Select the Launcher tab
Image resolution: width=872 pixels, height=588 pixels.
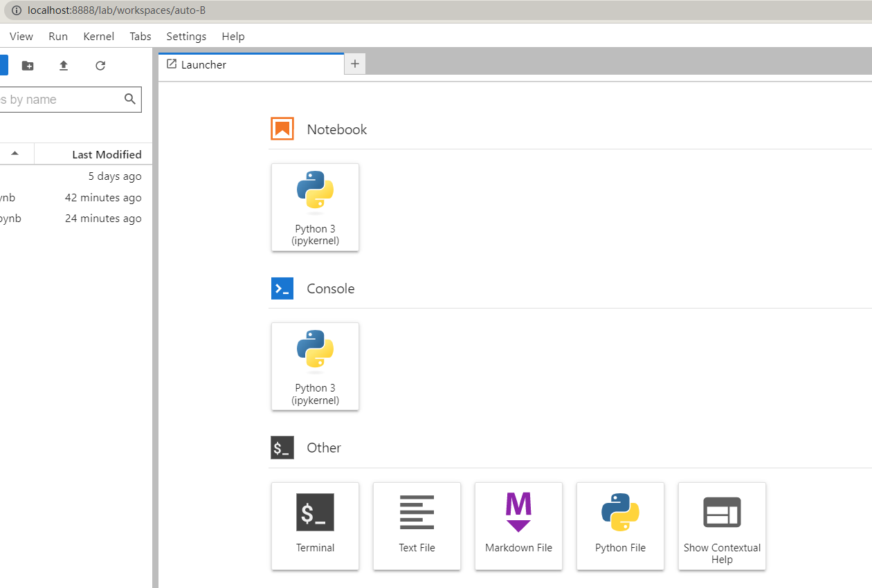coord(203,65)
